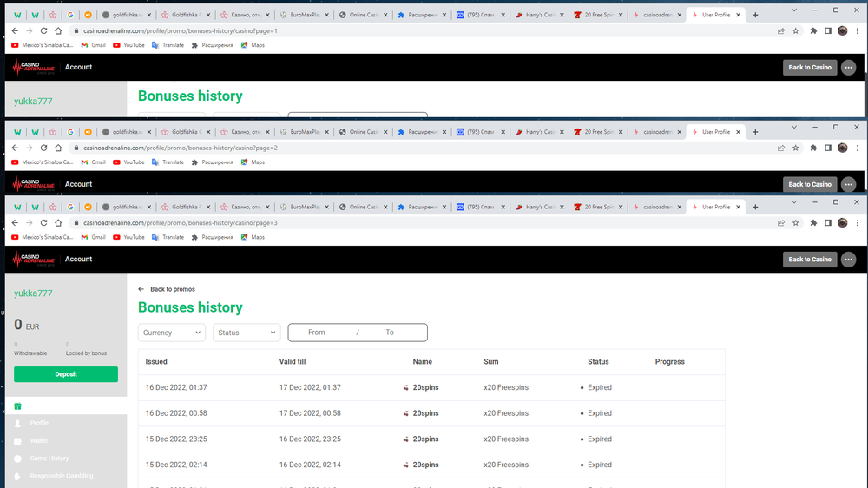Click Back to Casino button in bottom window

coord(809,260)
